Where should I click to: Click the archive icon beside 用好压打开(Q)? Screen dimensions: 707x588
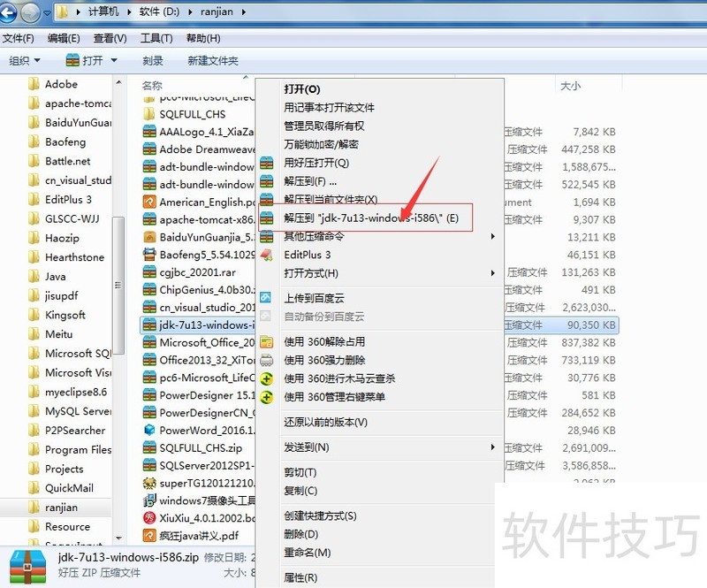click(267, 163)
